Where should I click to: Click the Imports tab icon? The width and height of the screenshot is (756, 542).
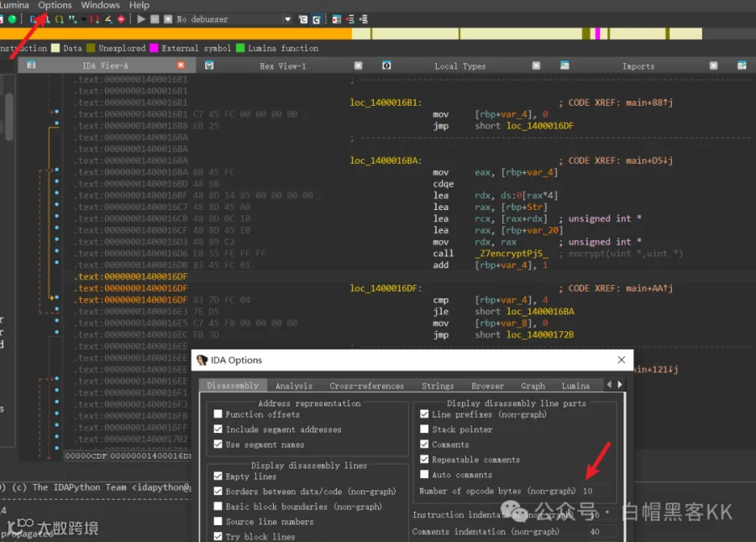(564, 66)
